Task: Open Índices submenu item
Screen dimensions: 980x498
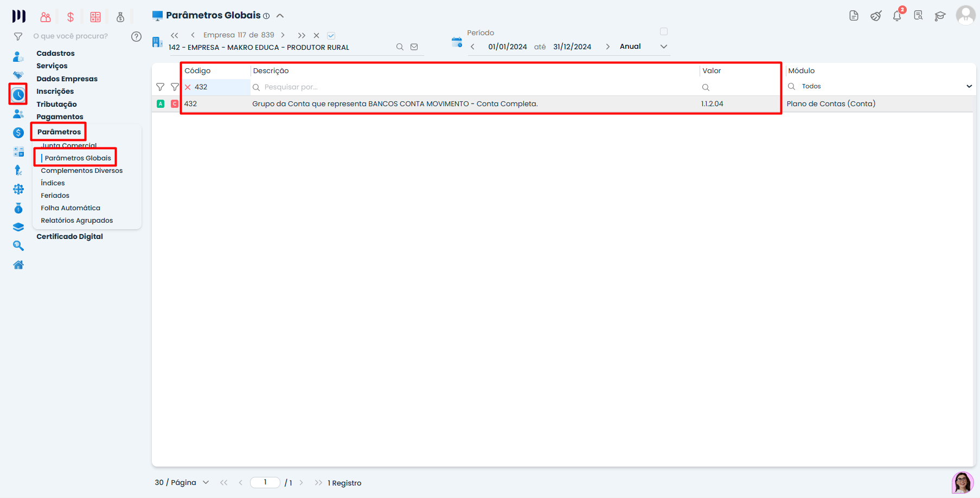Action: click(53, 183)
